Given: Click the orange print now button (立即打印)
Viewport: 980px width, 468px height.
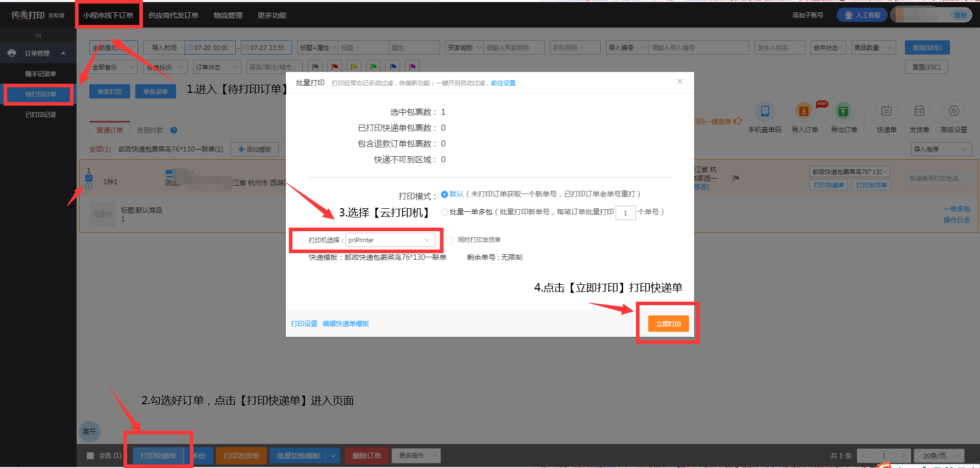Looking at the screenshot, I should tap(668, 324).
